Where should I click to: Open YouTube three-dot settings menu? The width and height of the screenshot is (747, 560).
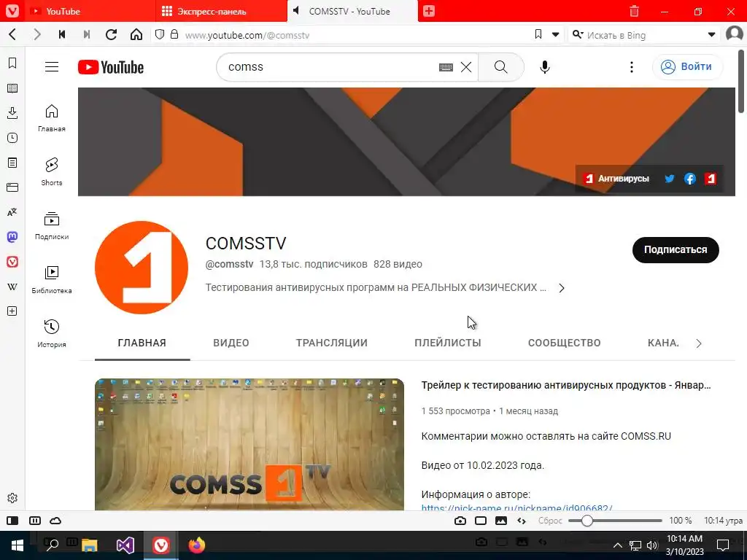631,67
